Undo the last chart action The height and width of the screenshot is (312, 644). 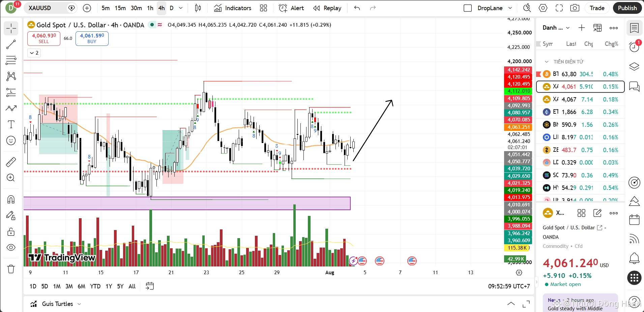357,8
